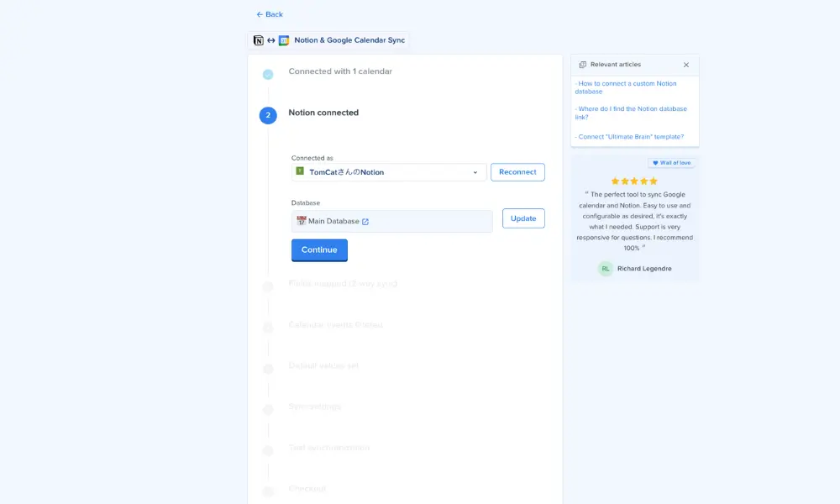Click the Wall of love badge
840x504 pixels.
coord(671,163)
